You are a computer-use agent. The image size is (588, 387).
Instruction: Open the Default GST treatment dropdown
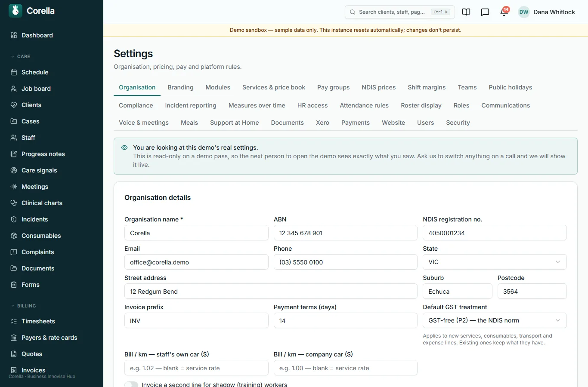click(495, 320)
